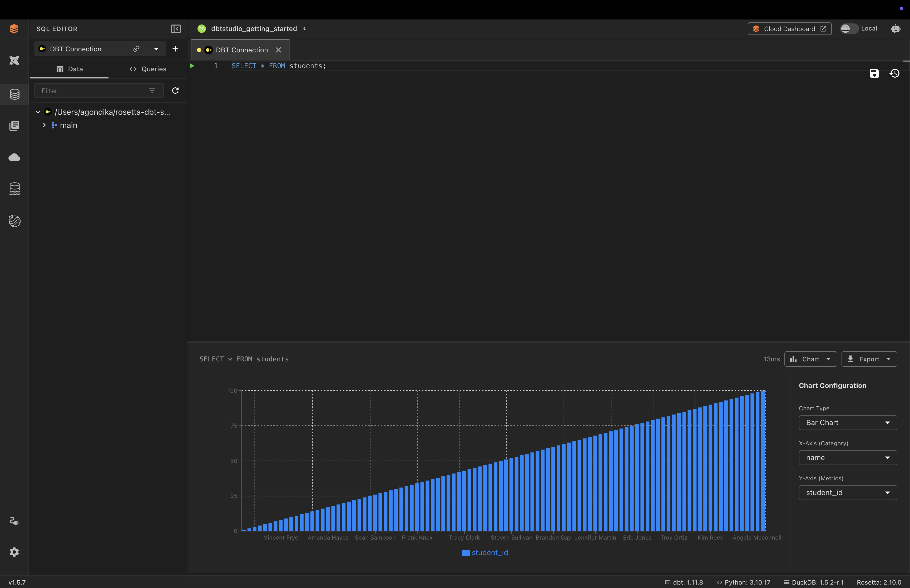
Task: Click the orange app logo icon
Action: point(14,29)
